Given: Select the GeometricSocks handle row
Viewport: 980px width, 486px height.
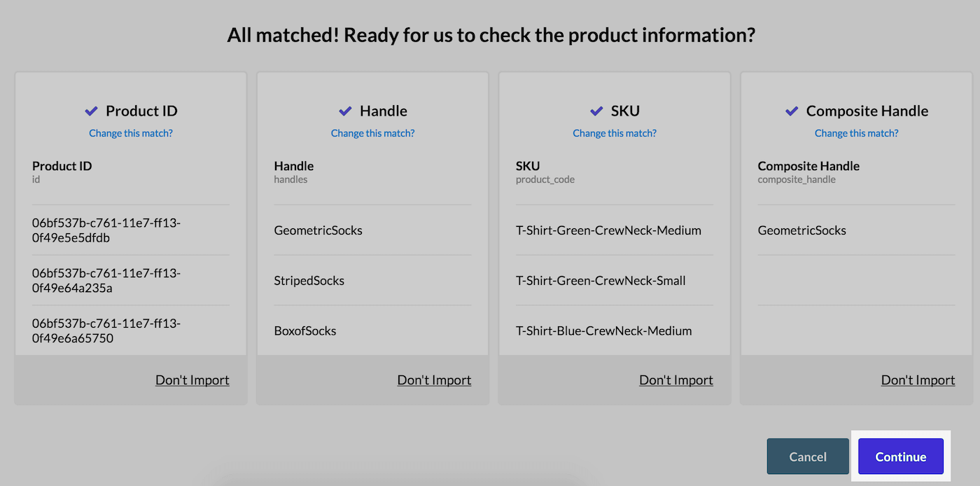Looking at the screenshot, I should coord(318,230).
